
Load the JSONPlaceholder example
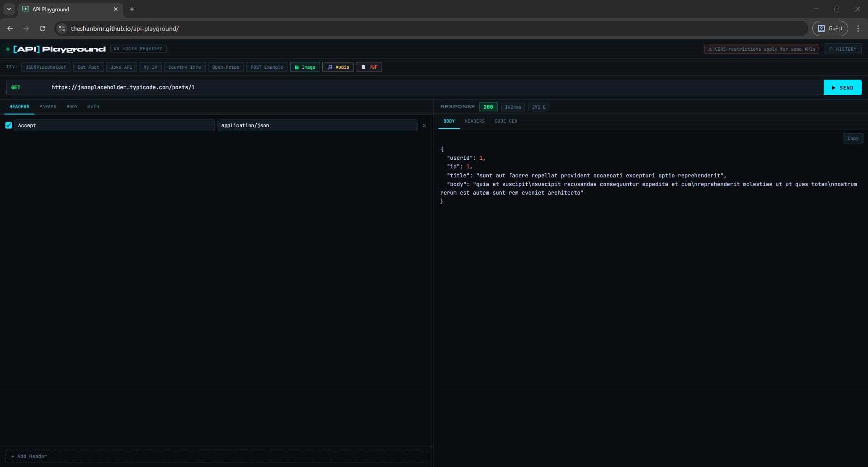coord(46,67)
